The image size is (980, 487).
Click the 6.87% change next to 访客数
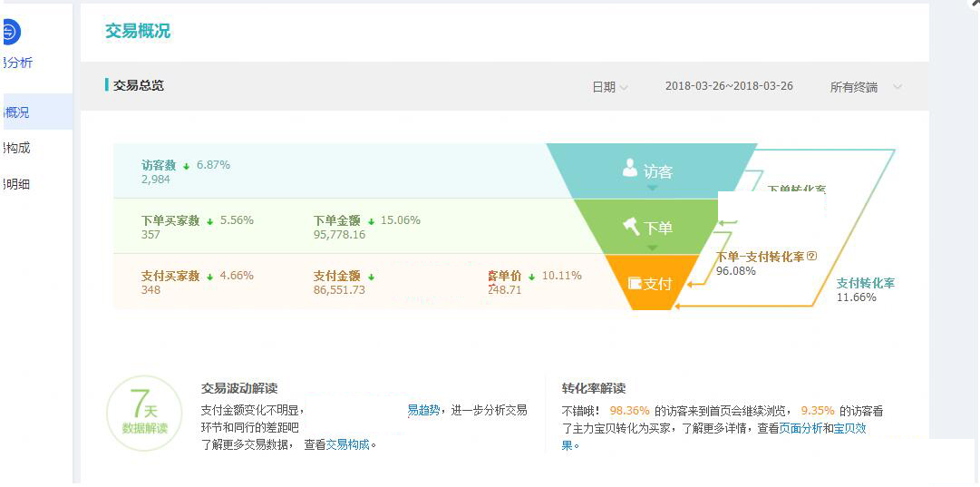[213, 165]
